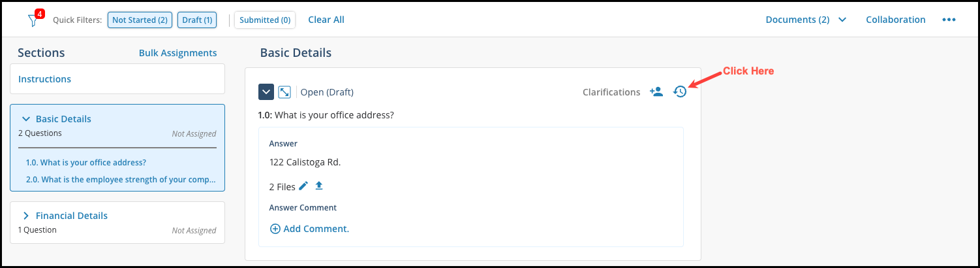Select question 1.0 office address link
The height and width of the screenshot is (268, 980).
[86, 163]
